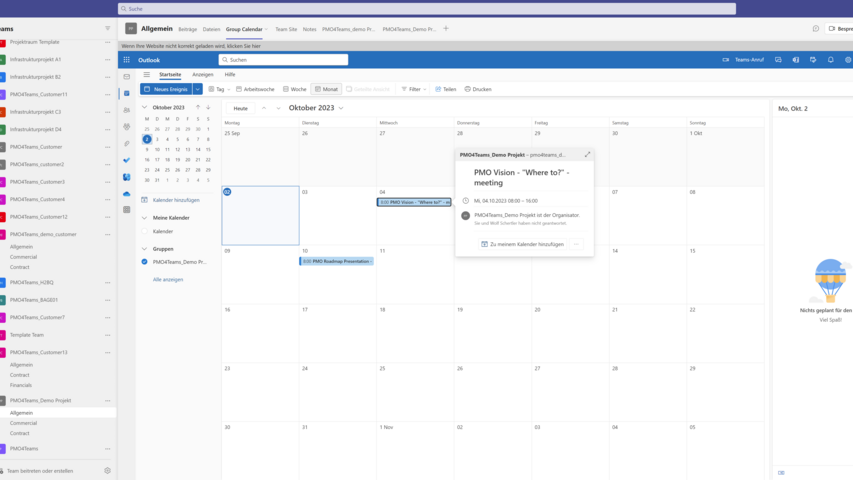
Task: Open the To Do checkmark app
Action: pos(127,160)
